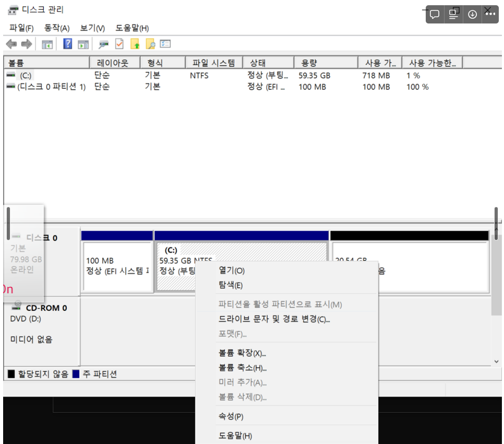The width and height of the screenshot is (504, 444).
Task: Sort by the 사용 가... column header
Action: point(380,63)
